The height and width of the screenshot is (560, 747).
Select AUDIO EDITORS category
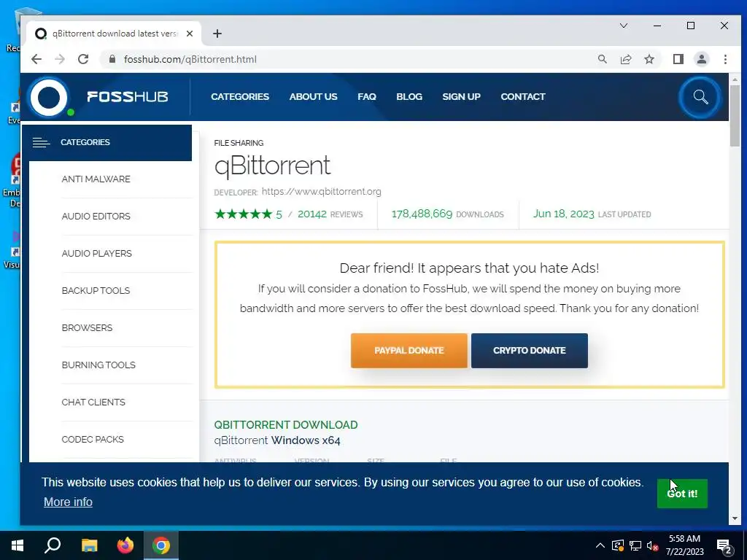(x=96, y=216)
